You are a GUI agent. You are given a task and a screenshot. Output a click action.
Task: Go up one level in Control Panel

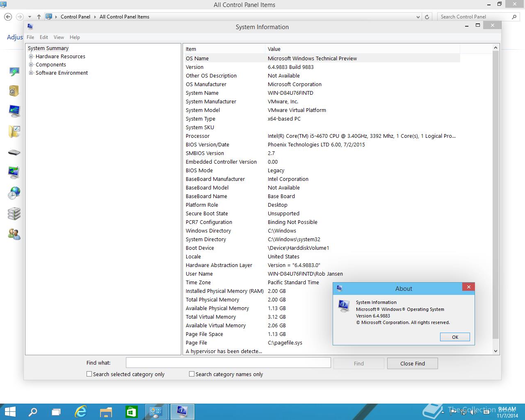[39, 17]
